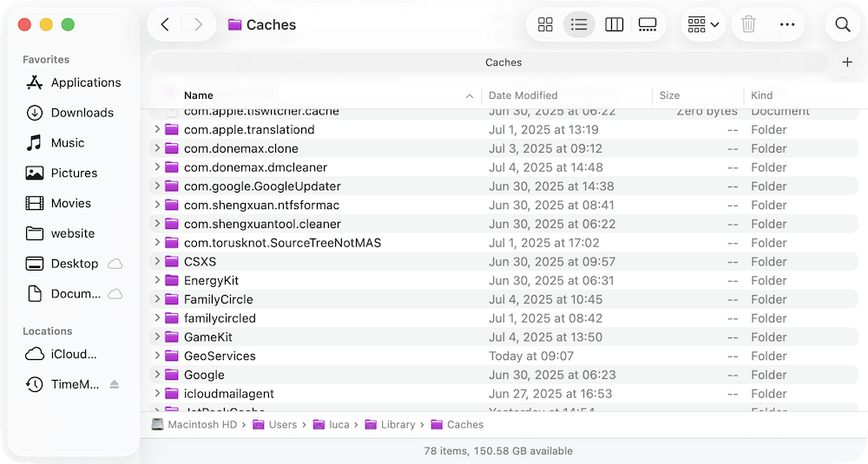Expand the com.torusknot.SourceTreeNotMAS folder

pos(157,242)
